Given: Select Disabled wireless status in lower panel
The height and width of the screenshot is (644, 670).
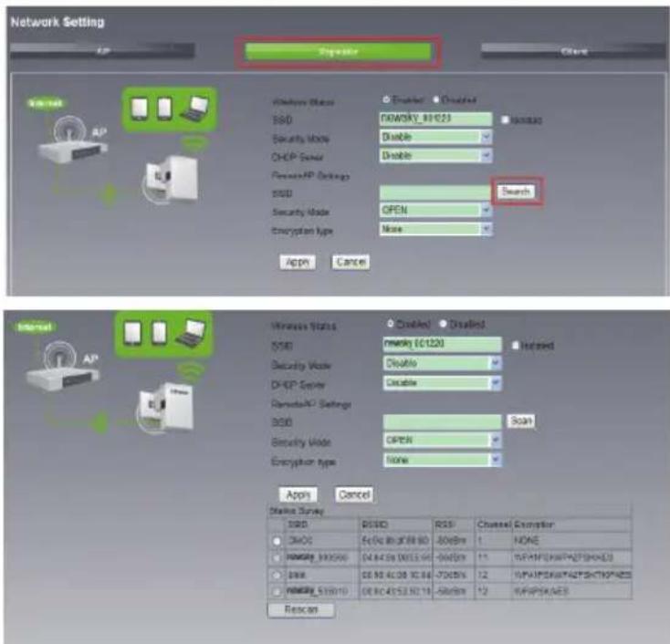Looking at the screenshot, I should click(x=443, y=324).
